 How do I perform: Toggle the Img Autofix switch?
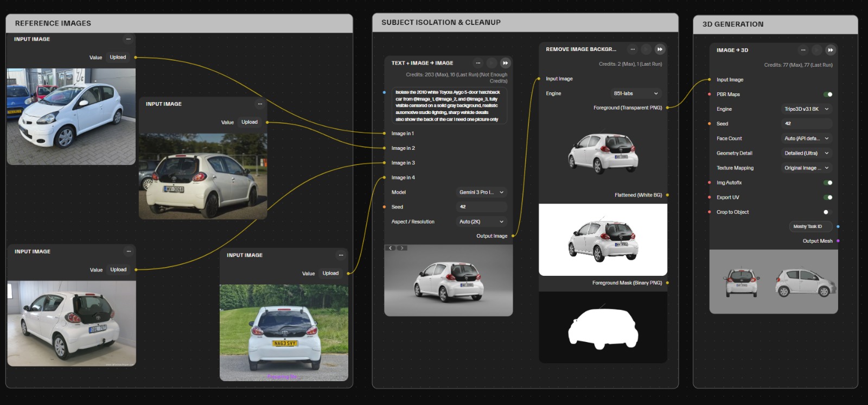click(x=828, y=183)
